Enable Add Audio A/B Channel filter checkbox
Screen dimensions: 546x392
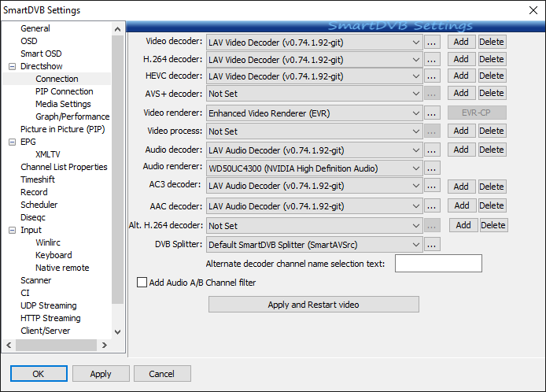(x=142, y=283)
